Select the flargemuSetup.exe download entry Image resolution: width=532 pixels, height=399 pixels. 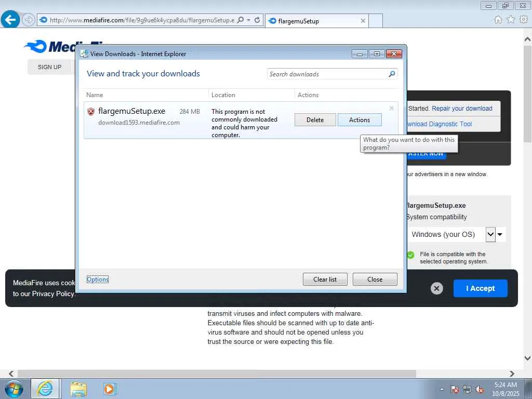click(x=241, y=120)
